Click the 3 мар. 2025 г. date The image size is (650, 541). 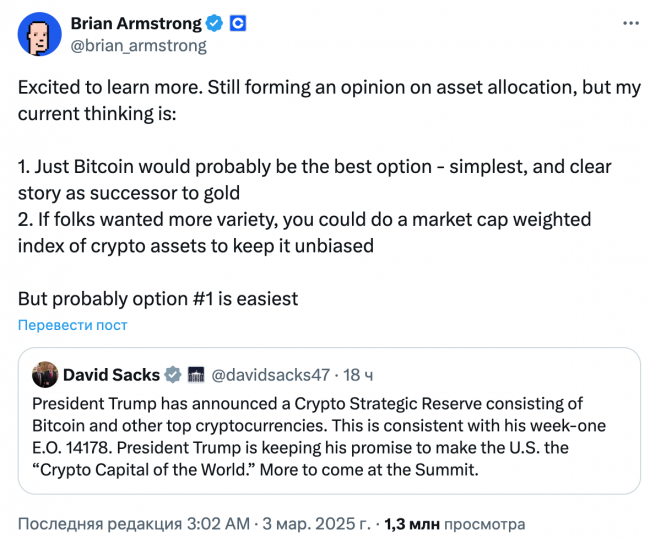point(316,524)
